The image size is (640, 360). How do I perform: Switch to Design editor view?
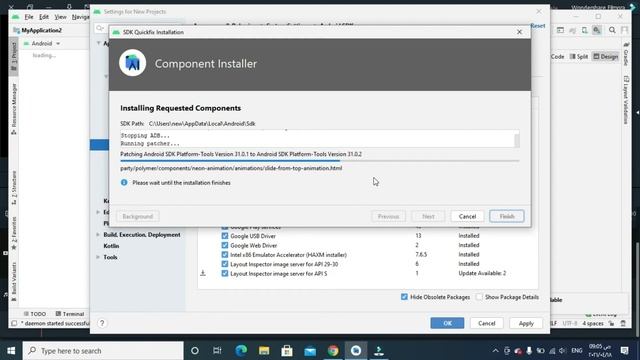[606, 56]
